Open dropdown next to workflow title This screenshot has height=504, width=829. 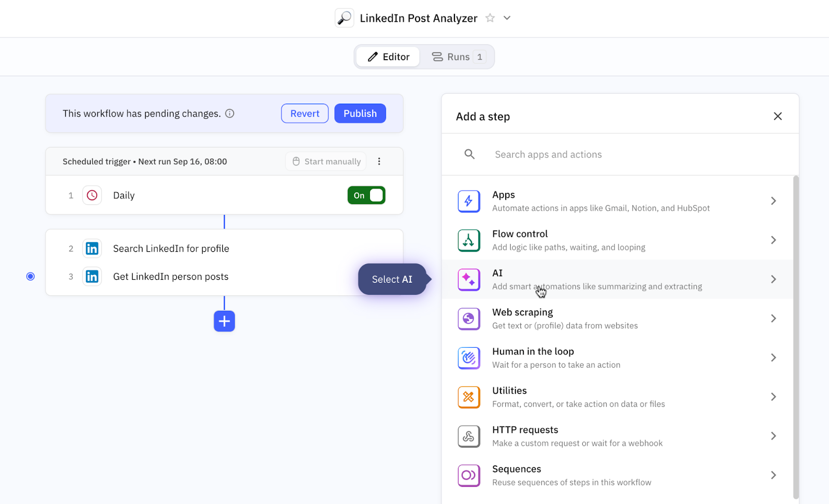pyautogui.click(x=507, y=18)
